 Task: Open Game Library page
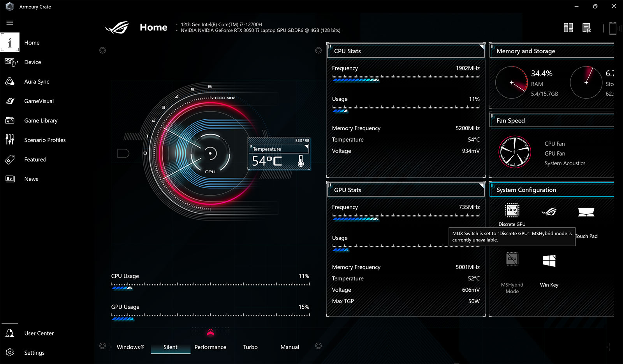pos(41,120)
